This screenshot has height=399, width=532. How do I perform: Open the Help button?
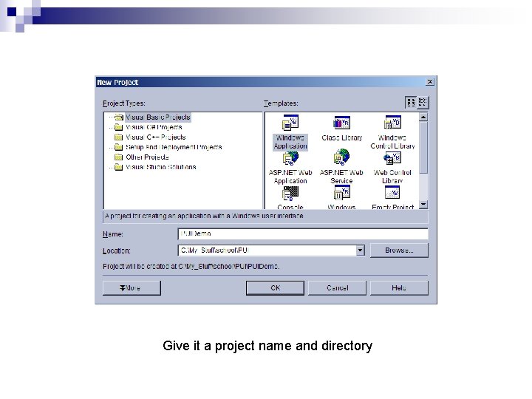point(399,288)
